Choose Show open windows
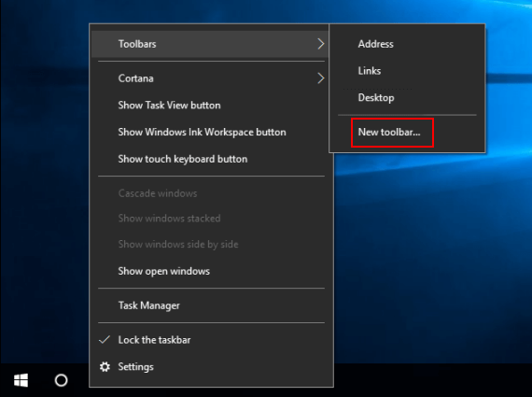The height and width of the screenshot is (397, 532). pyautogui.click(x=210, y=271)
